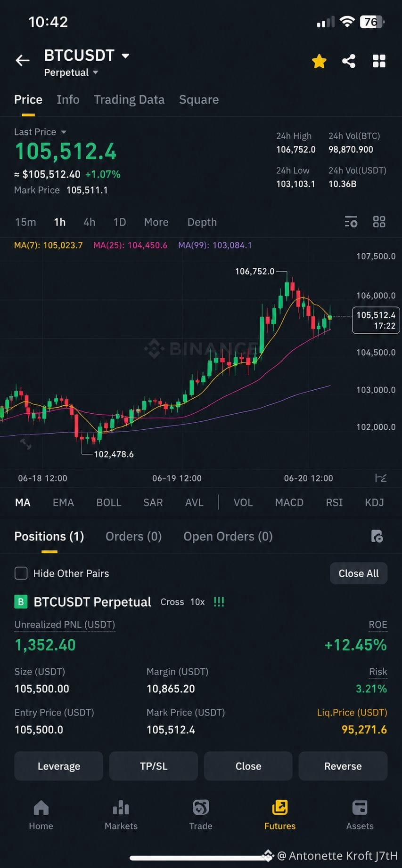Open Trade in bottom navigation
The height and width of the screenshot is (868, 402).
[201, 815]
